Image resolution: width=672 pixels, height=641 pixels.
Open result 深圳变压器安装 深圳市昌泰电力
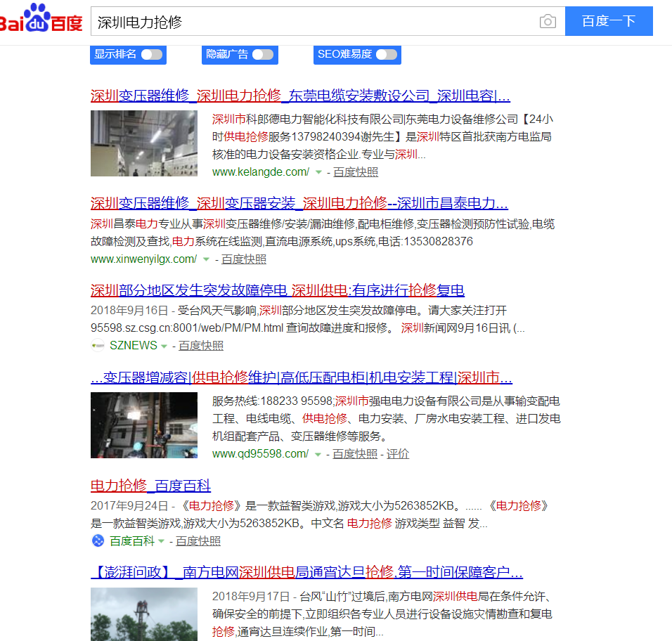point(299,202)
